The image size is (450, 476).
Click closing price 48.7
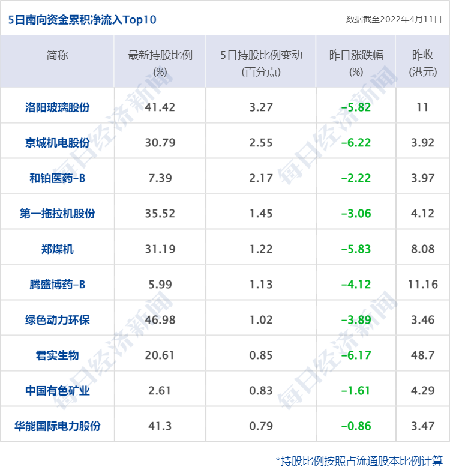click(x=422, y=355)
